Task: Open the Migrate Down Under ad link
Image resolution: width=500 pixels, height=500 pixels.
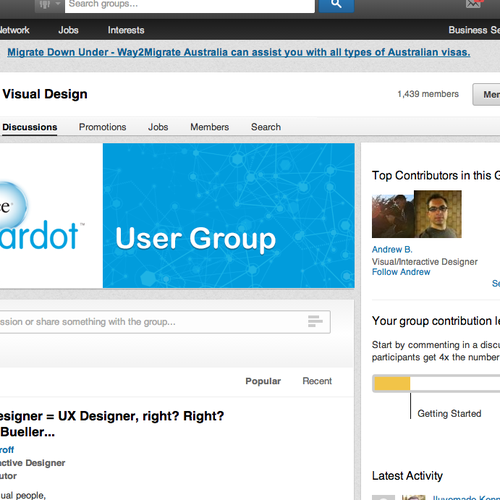Action: pos(239,52)
